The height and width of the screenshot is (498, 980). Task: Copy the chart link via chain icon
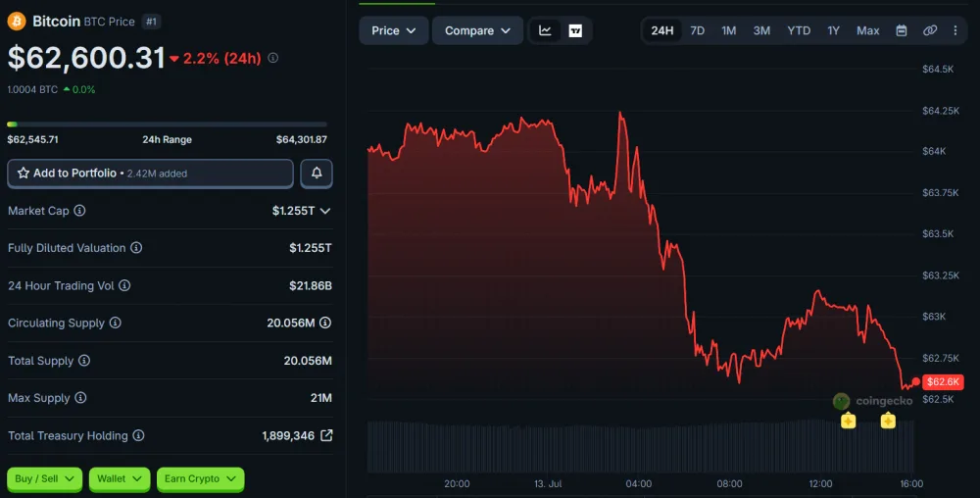[930, 30]
